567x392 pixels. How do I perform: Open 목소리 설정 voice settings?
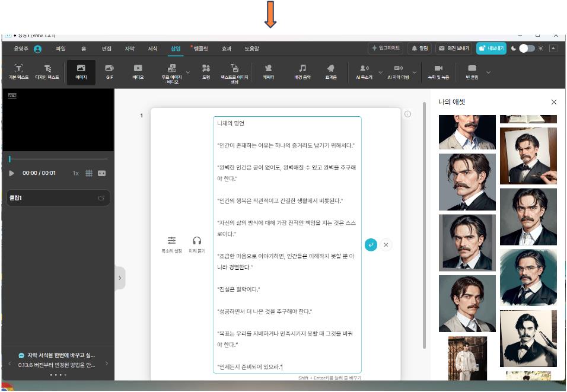(x=171, y=245)
